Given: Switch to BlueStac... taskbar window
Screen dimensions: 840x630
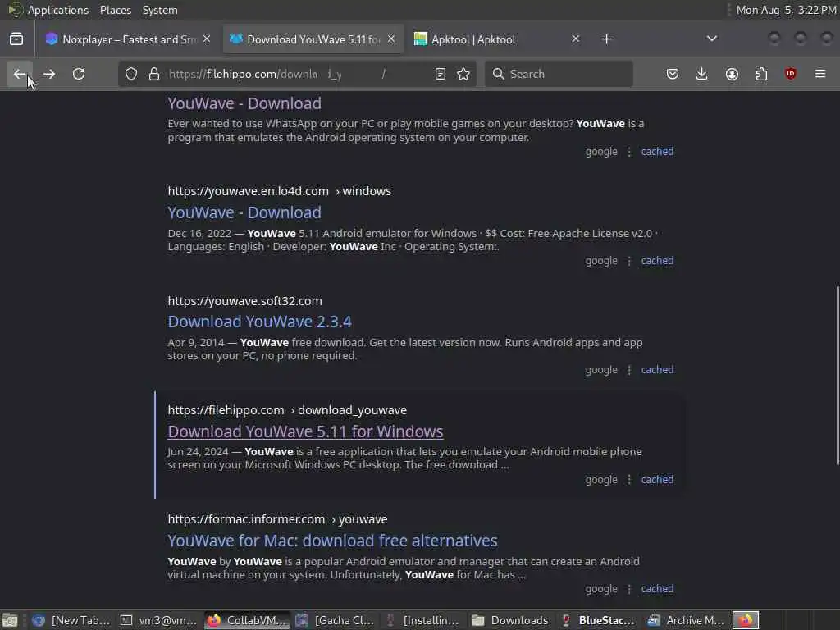Looking at the screenshot, I should 598,620.
